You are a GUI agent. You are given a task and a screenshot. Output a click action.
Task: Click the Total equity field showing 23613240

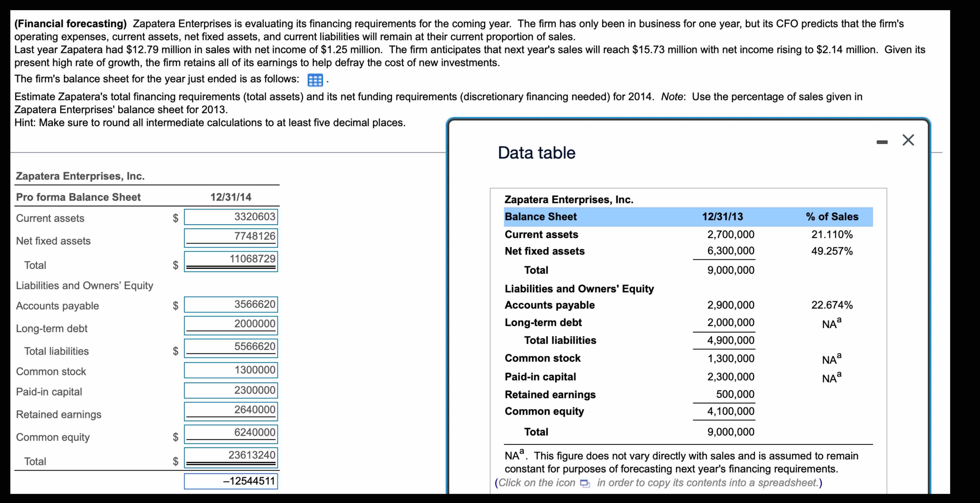pyautogui.click(x=231, y=455)
